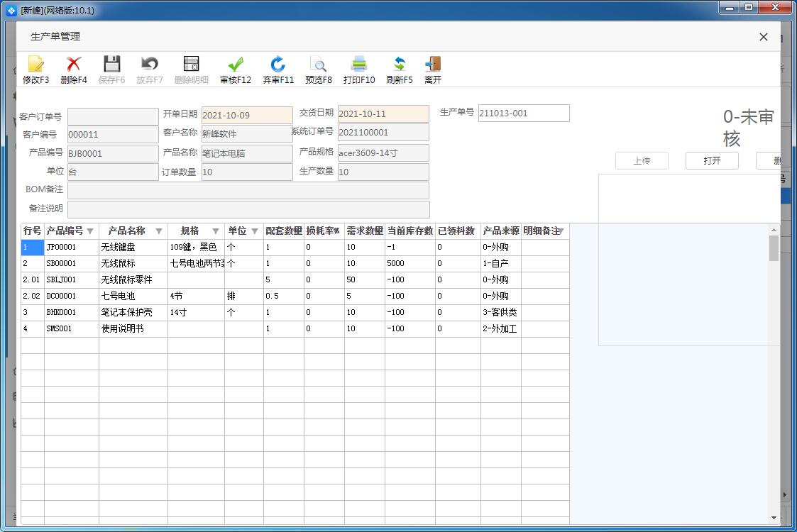Click the 客户订单号 input field
The image size is (797, 532).
(113, 116)
